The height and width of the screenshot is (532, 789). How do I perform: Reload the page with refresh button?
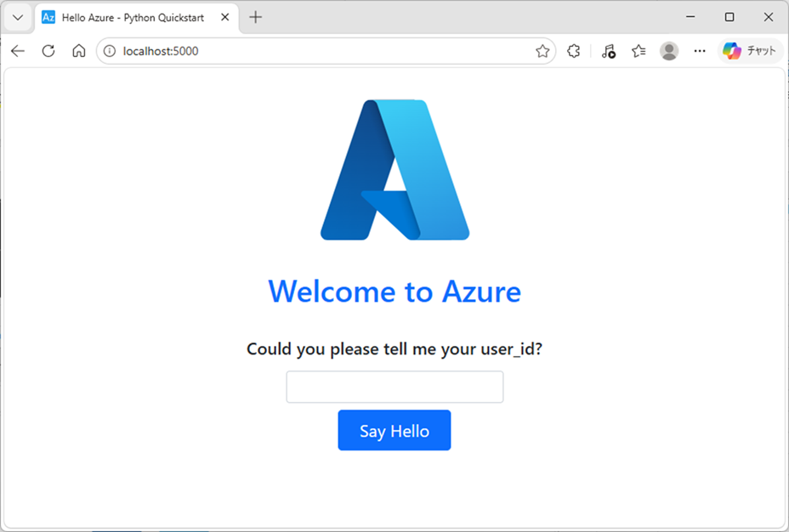(x=48, y=50)
